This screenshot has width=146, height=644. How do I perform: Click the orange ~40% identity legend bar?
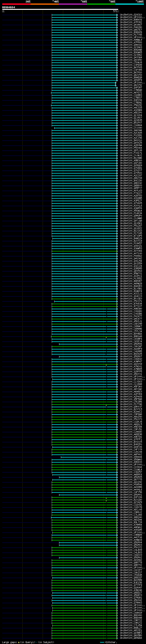click(x=45, y=4)
